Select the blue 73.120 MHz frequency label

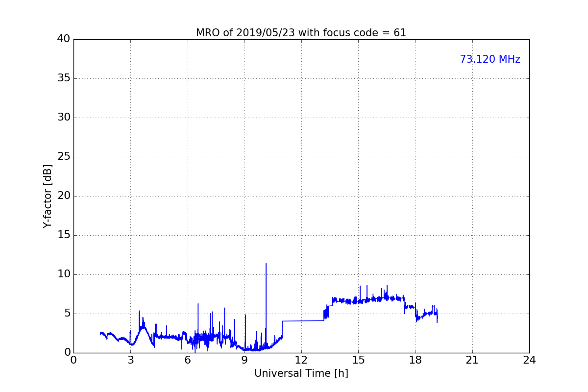(490, 59)
